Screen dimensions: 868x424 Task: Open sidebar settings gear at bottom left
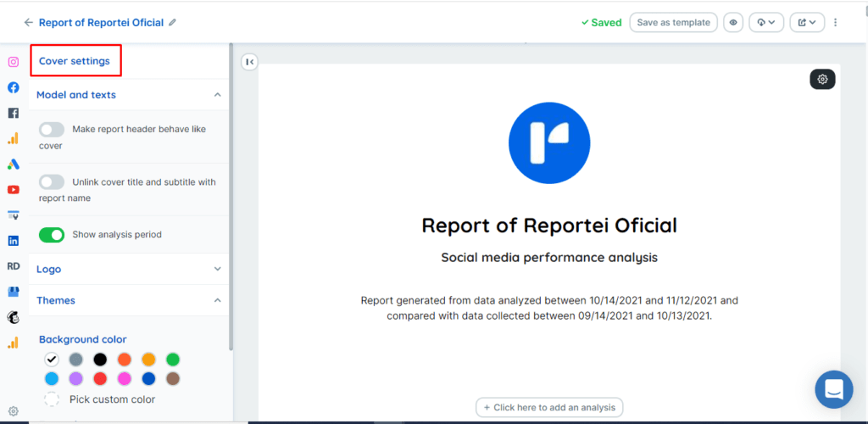(14, 411)
